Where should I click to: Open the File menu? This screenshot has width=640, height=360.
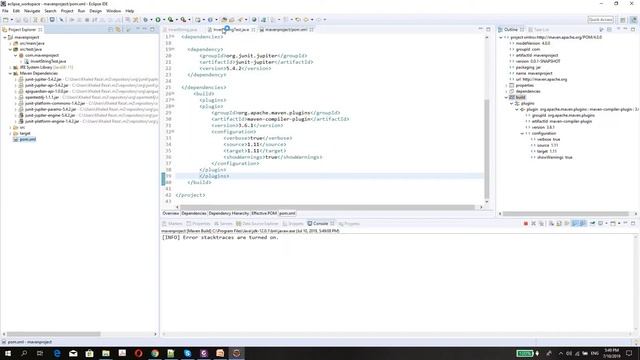pos(5,11)
